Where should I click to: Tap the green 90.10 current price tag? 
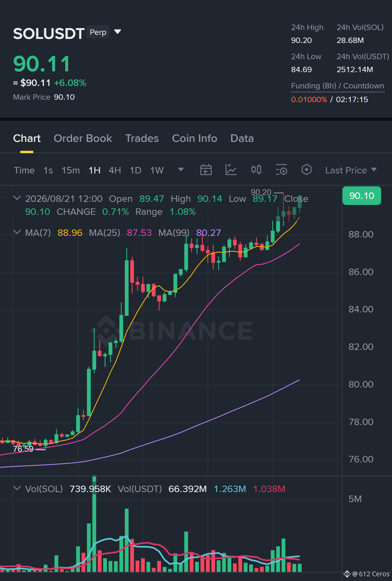pyautogui.click(x=362, y=196)
